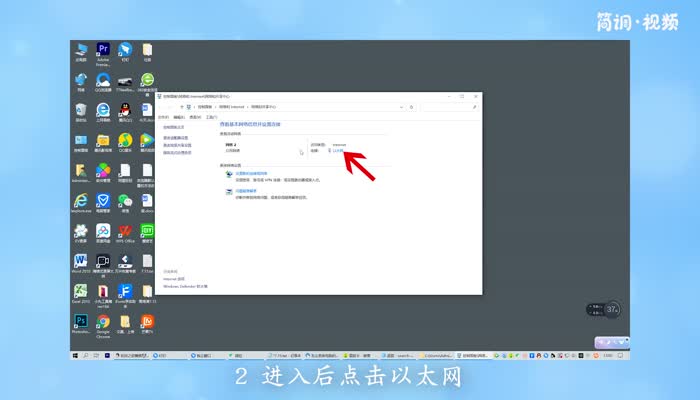The image size is (700, 400).
Task: Click the troubleshoot problems icon
Action: coord(229,192)
